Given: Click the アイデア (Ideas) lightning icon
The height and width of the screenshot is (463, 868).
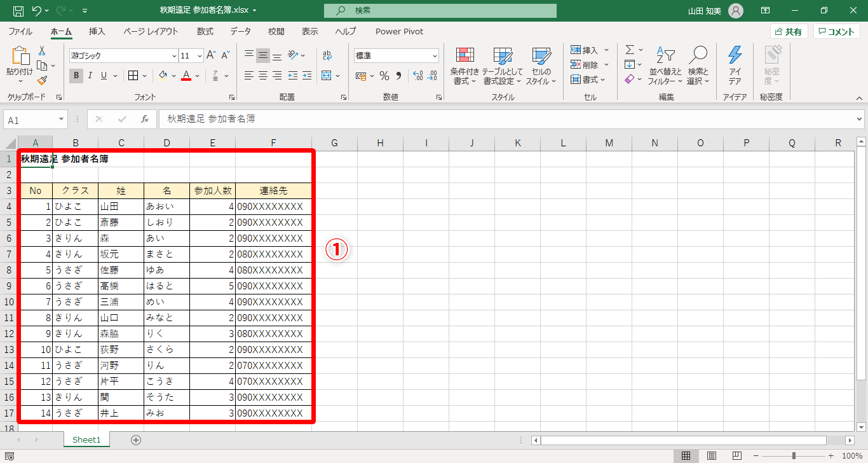Looking at the screenshot, I should (x=735, y=66).
